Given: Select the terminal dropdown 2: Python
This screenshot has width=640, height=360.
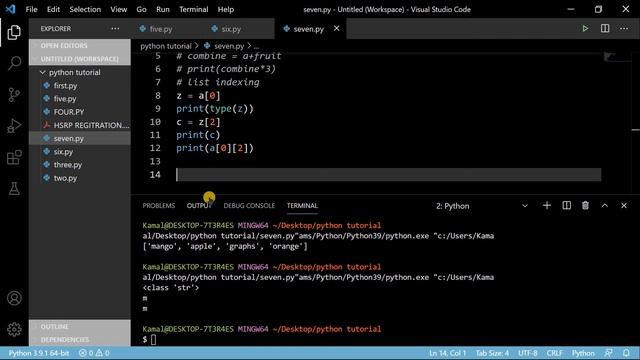Looking at the screenshot, I should pyautogui.click(x=482, y=206).
